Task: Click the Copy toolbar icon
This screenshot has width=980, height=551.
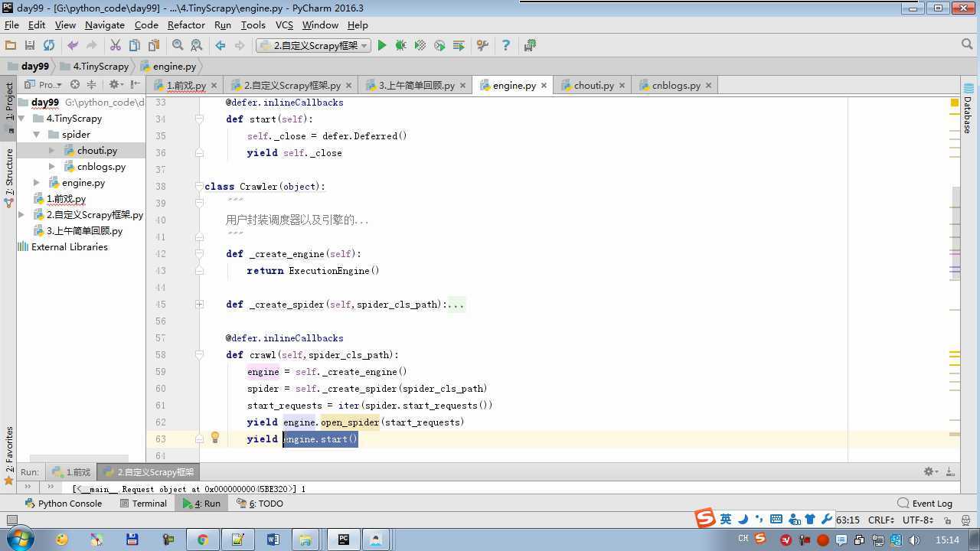Action: pos(135,46)
